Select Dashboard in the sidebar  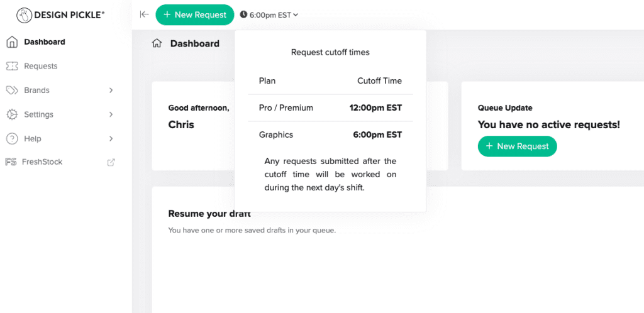click(x=44, y=42)
